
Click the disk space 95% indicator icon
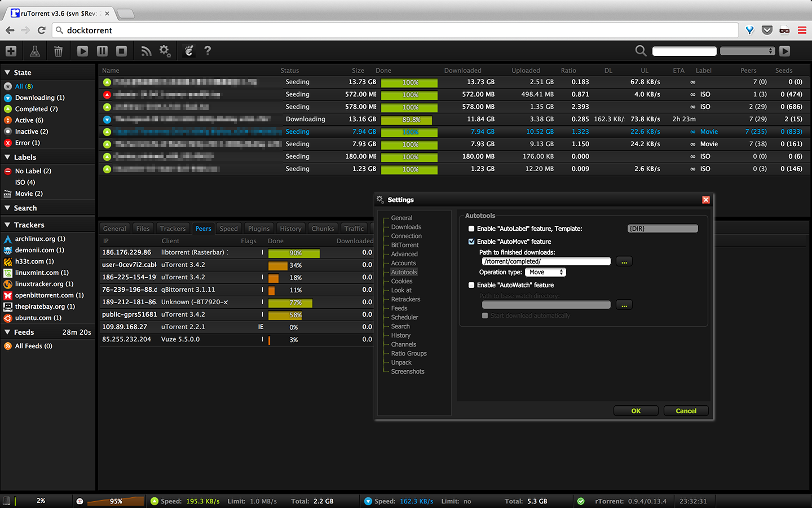[80, 501]
